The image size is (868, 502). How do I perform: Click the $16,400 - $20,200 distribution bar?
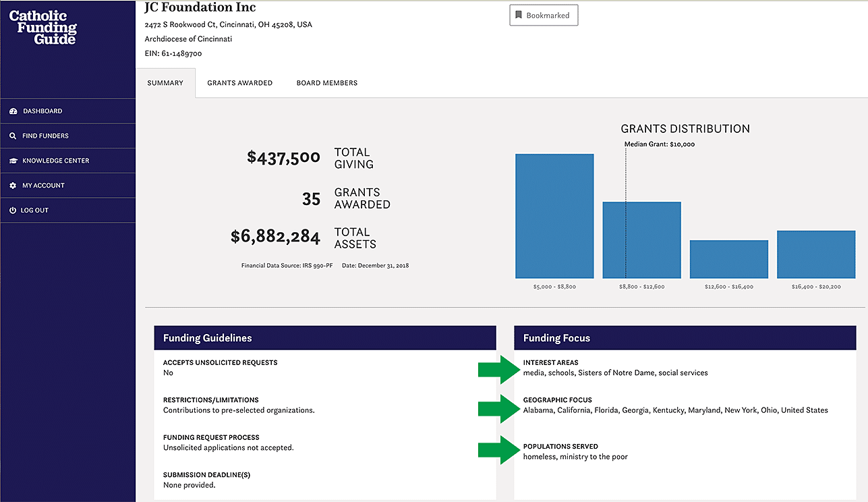(x=816, y=254)
